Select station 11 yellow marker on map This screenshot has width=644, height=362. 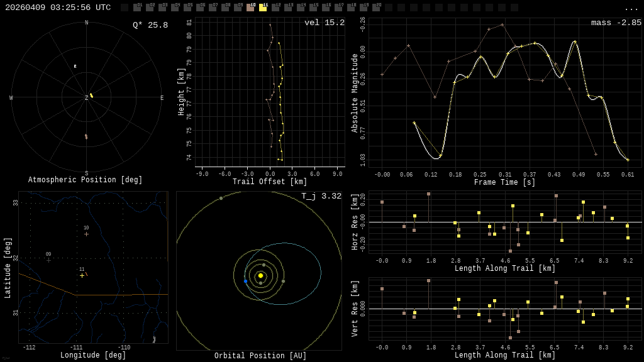(x=82, y=275)
